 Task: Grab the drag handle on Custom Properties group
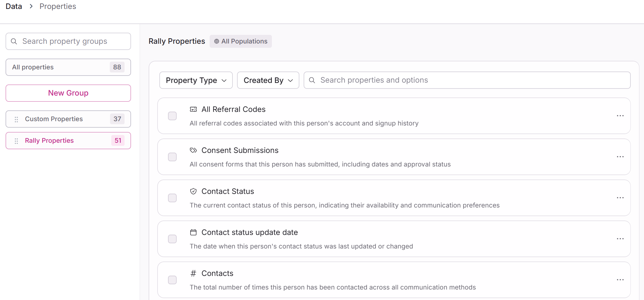click(x=16, y=119)
